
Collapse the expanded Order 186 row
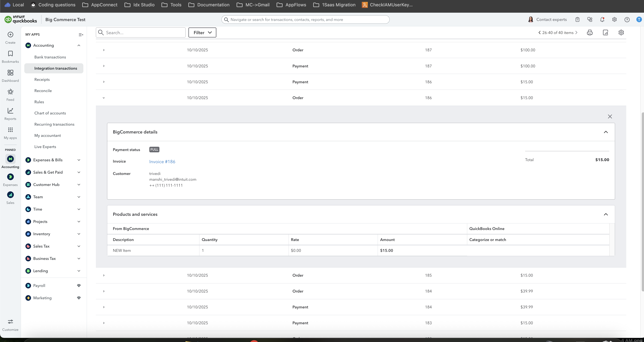104,98
